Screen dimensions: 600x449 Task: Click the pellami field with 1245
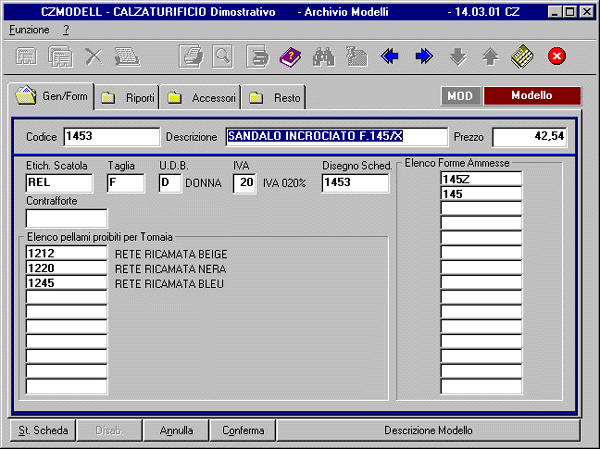(67, 283)
